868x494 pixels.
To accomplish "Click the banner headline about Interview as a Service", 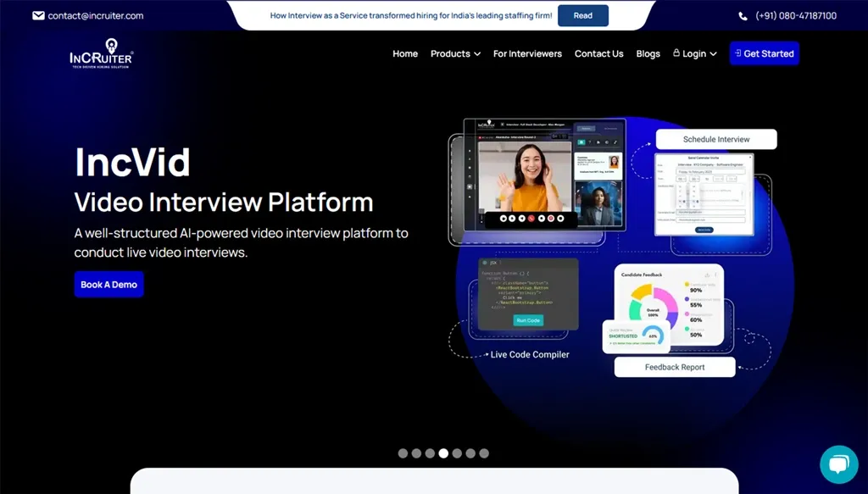I will [411, 15].
